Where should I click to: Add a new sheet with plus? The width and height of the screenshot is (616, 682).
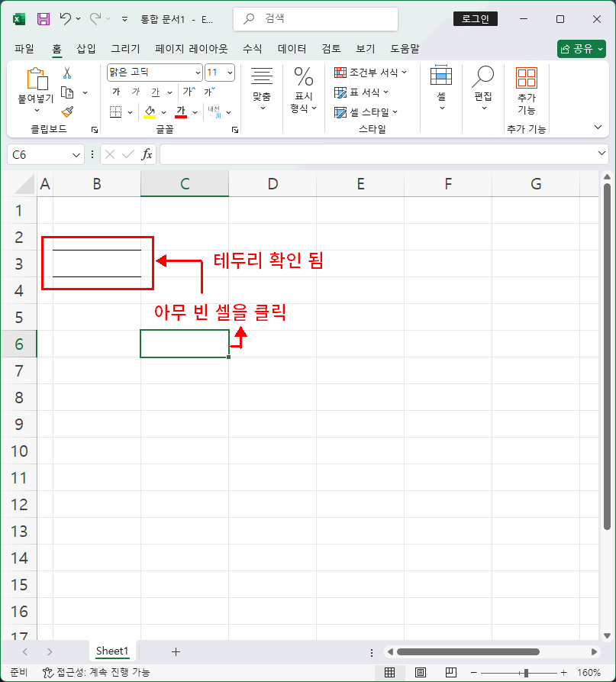[x=176, y=651]
